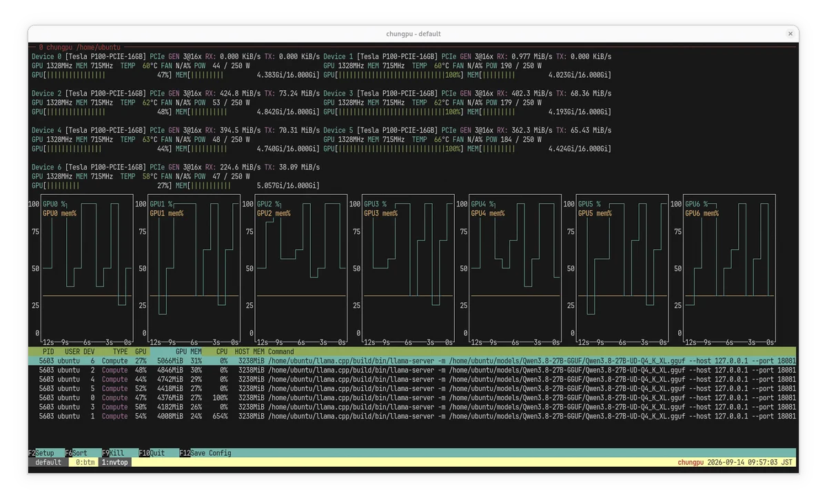The height and width of the screenshot is (504, 827).
Task: Click Device 1 GPU utilization bar at 100%
Action: point(394,75)
